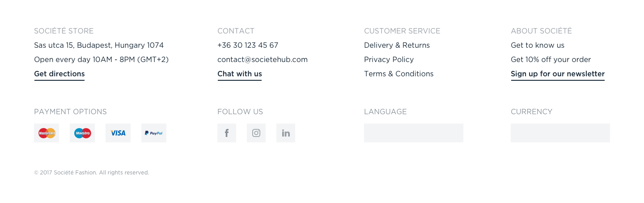
Task: Click the phone number +36 30 123 45 67
Action: click(248, 46)
